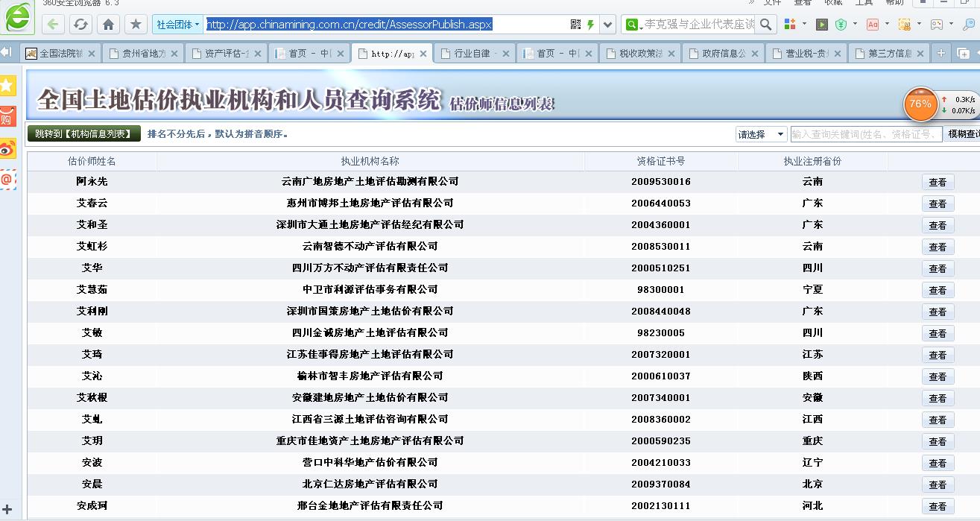Open the video player toolbar icon
980x521 pixels.
click(822, 25)
